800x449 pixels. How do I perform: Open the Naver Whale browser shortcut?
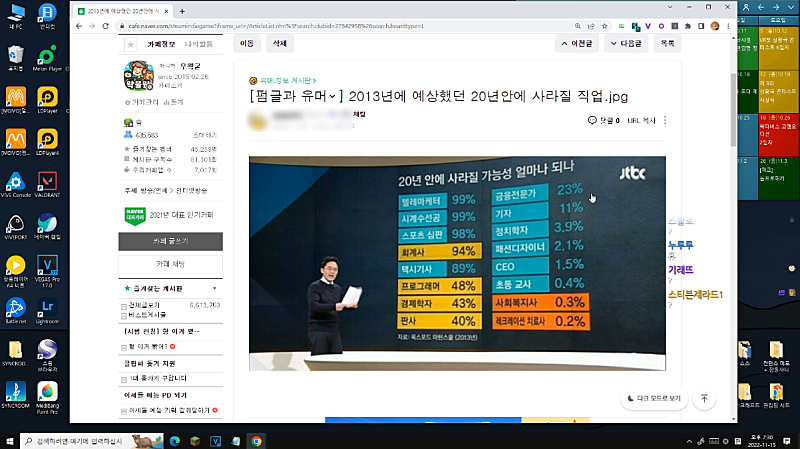tap(47, 227)
